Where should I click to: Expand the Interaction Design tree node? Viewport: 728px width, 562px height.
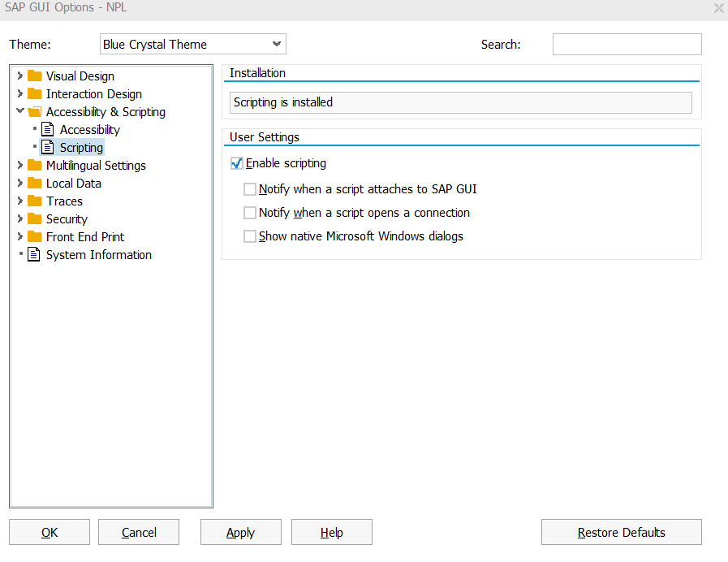coord(20,94)
